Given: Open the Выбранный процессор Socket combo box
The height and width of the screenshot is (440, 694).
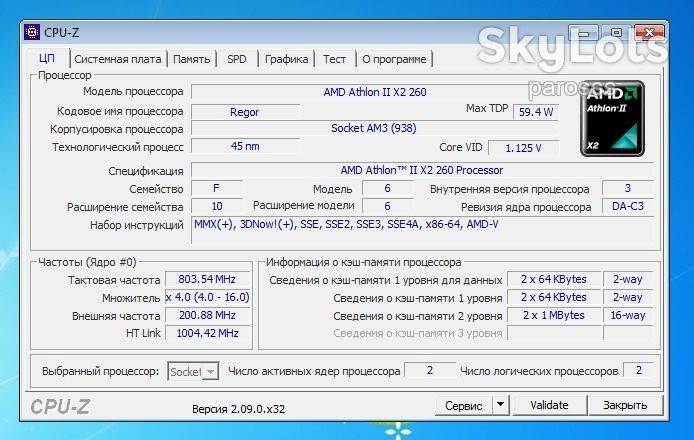Looking at the screenshot, I should [x=193, y=371].
